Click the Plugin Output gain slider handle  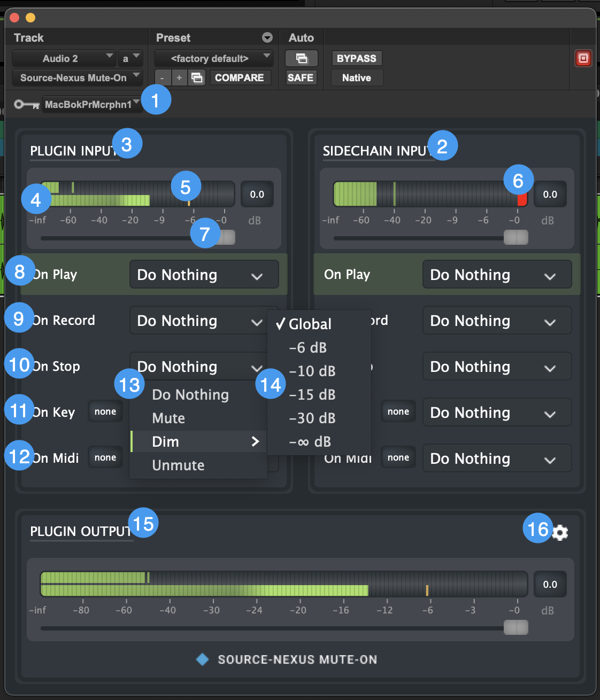516,627
